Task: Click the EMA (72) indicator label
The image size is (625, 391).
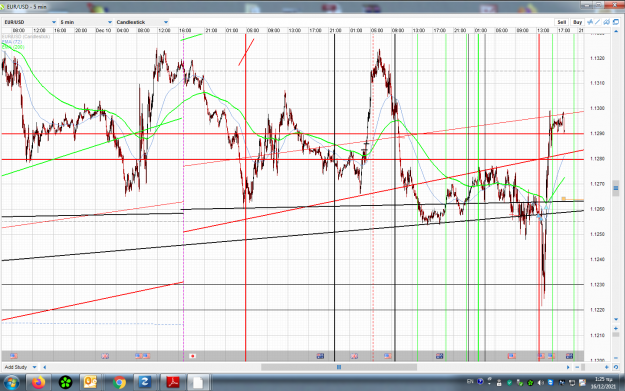Action: coord(12,42)
